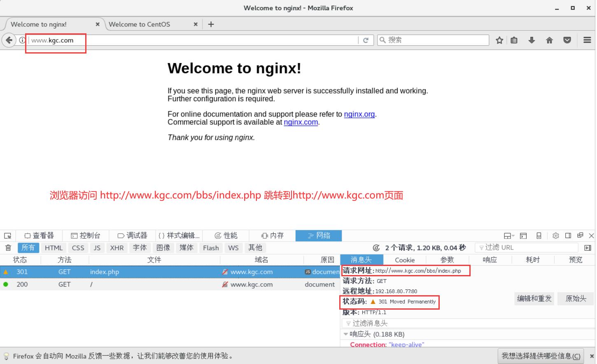Follow the nginx.org link
Viewport: 597px width, 364px height.
359,114
